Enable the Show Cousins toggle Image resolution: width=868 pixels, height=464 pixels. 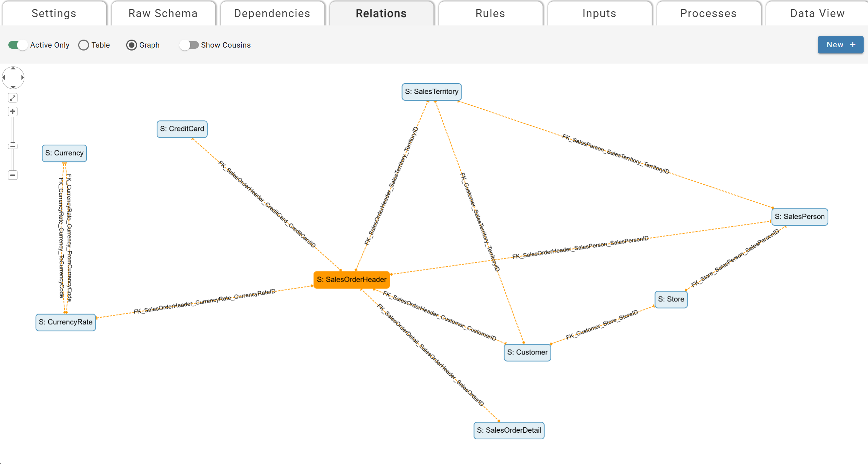point(188,45)
